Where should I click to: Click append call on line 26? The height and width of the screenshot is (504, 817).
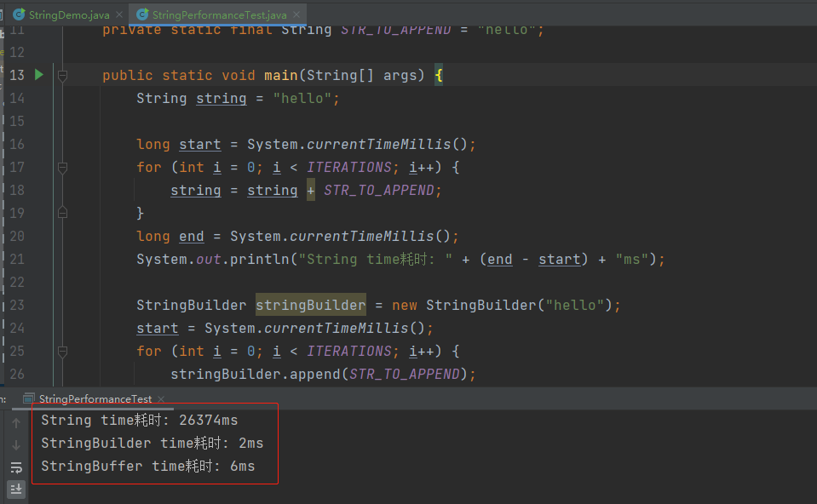pyautogui.click(x=314, y=375)
